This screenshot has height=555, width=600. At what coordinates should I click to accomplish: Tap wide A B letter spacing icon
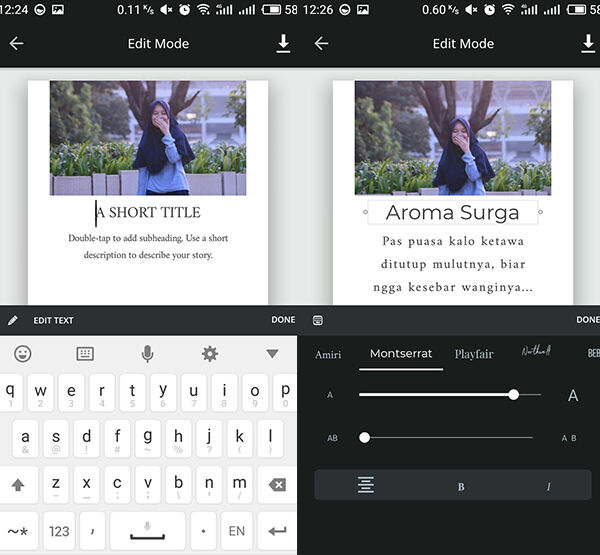[569, 438]
